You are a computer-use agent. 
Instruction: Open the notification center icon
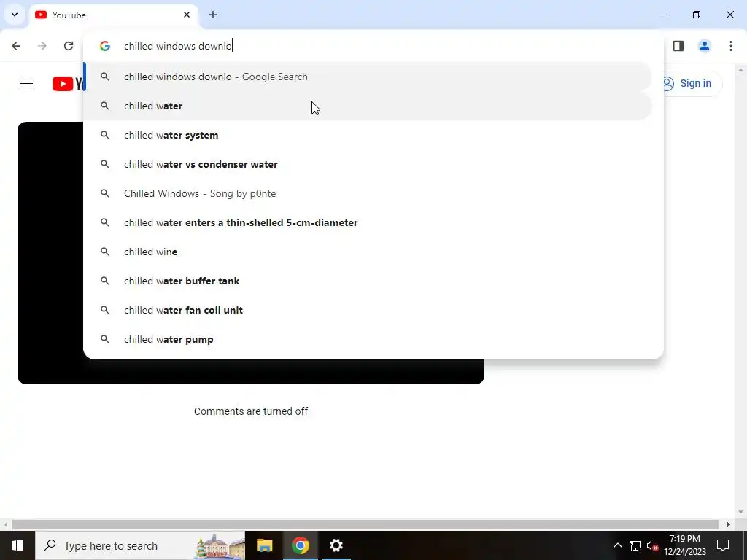click(723, 545)
